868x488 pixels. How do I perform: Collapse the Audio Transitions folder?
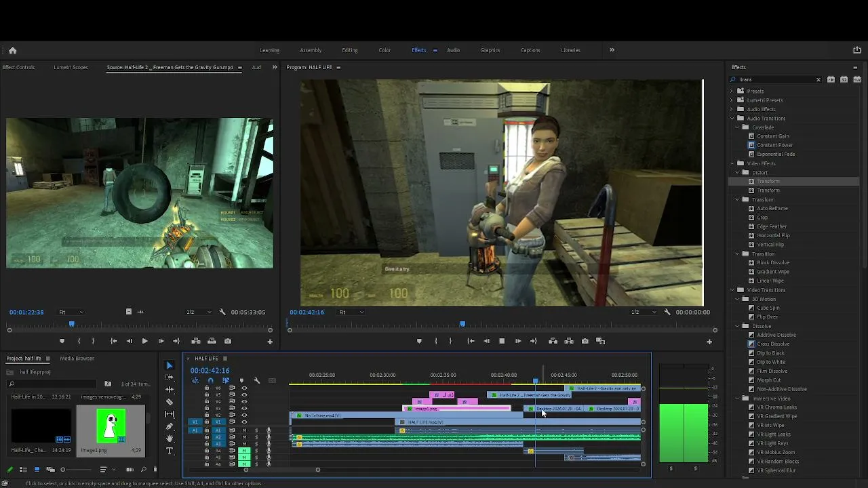pyautogui.click(x=732, y=118)
